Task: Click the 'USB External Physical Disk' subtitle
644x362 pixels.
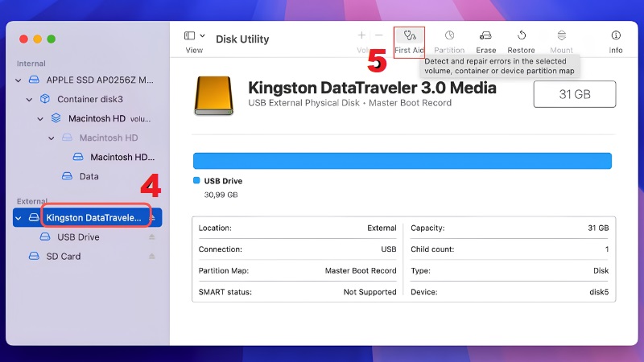Action: 303,103
